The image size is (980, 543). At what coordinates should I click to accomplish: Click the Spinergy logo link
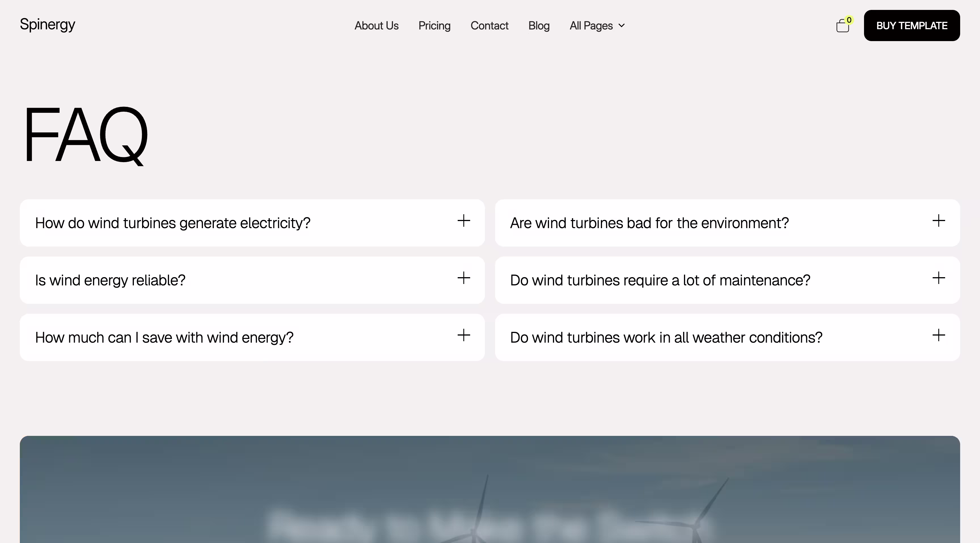click(48, 25)
